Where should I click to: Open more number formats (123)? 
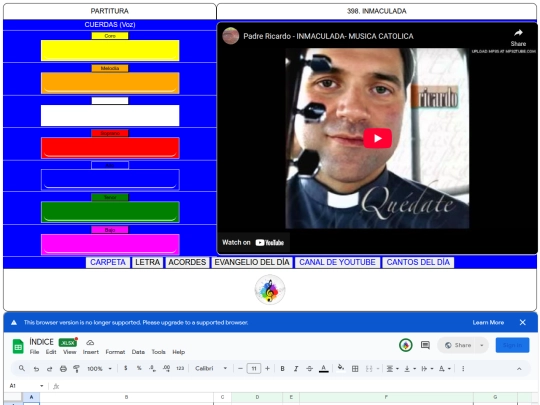click(x=180, y=368)
